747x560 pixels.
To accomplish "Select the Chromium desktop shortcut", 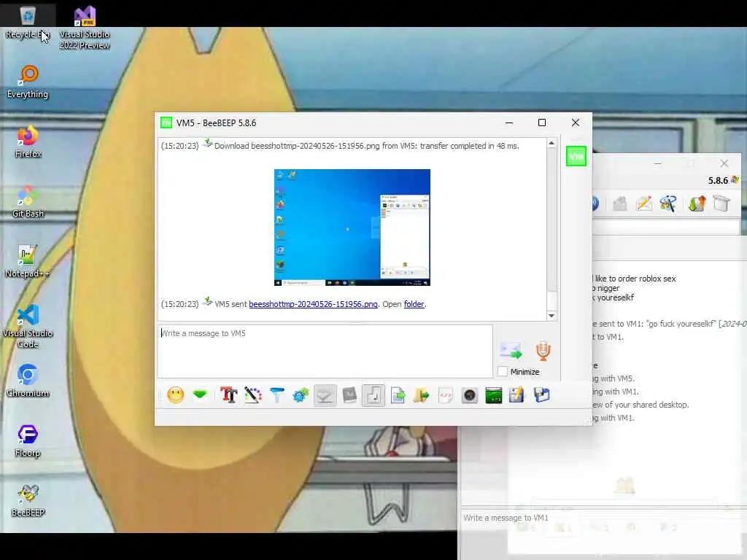I will [x=28, y=381].
